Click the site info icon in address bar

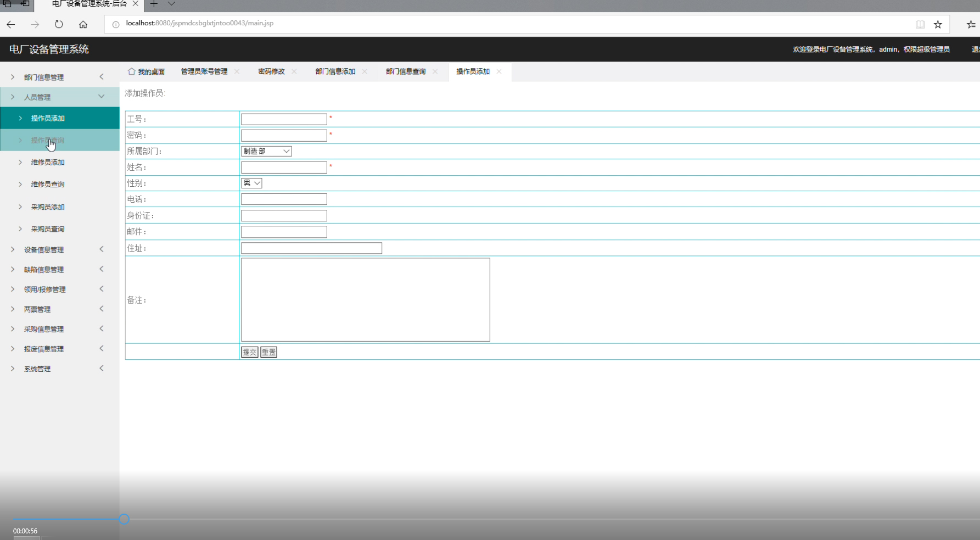point(116,24)
